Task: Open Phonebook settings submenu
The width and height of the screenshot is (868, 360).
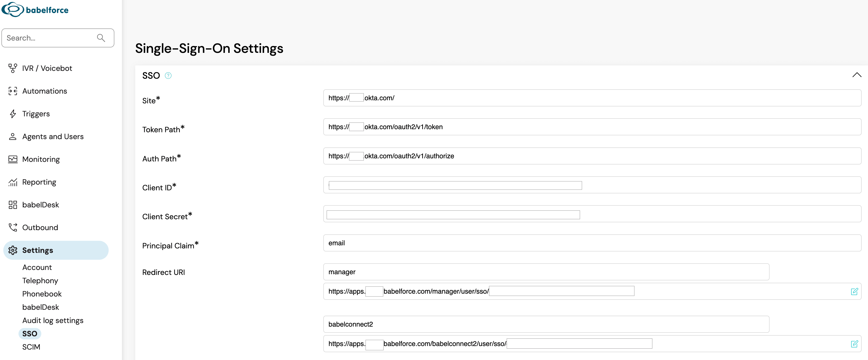Action: pos(42,294)
